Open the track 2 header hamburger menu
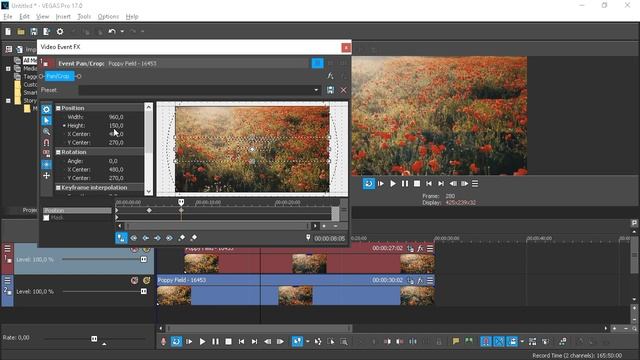The width and height of the screenshot is (640, 360). pyautogui.click(x=7, y=280)
